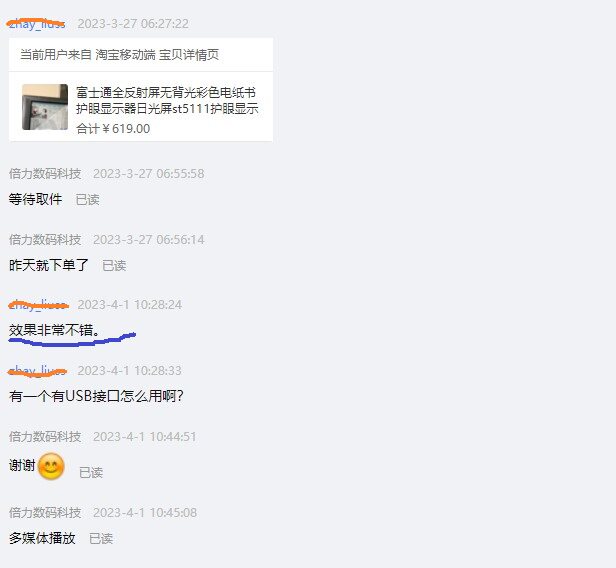Image resolution: width=616 pixels, height=568 pixels.
Task: Click the 谢谢 message text
Action: (22, 465)
